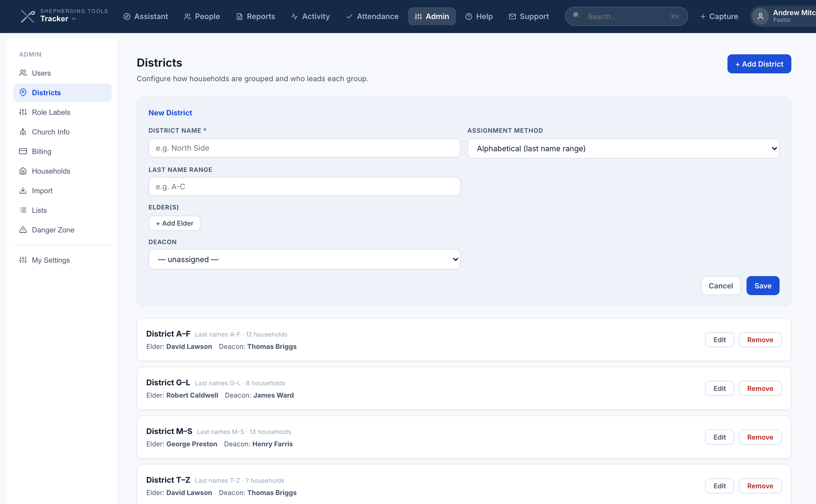Open the Reports tab
Image resolution: width=816 pixels, height=504 pixels.
256,16
